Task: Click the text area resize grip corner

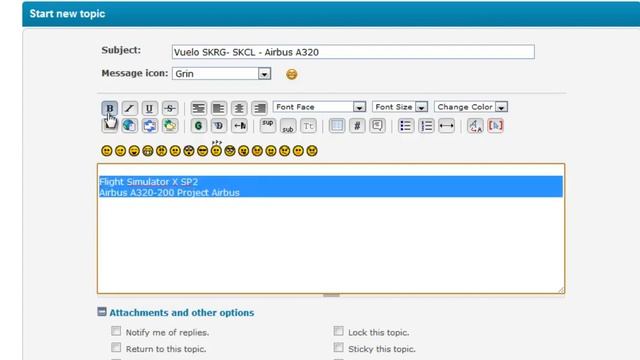Action: (561, 290)
